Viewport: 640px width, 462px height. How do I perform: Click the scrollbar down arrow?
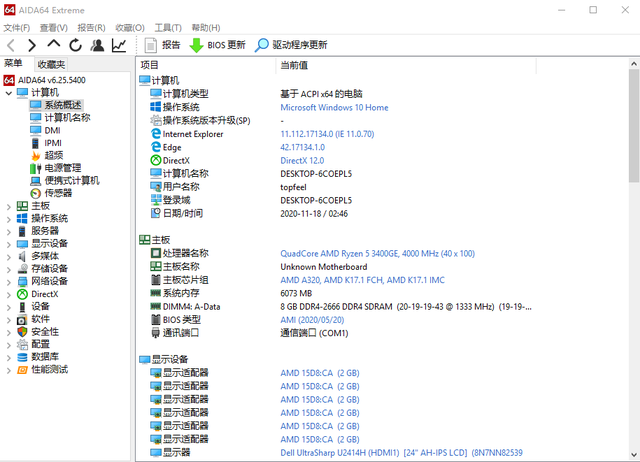[633, 455]
